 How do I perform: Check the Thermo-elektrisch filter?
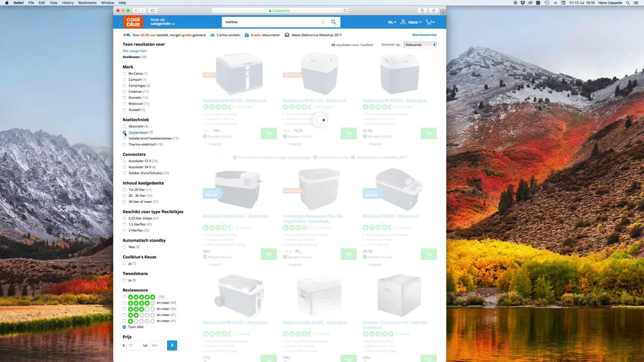[124, 145]
